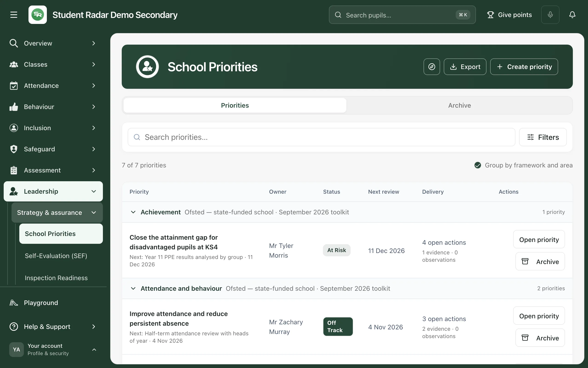Expand the Attendance sidebar chevron
The height and width of the screenshot is (368, 588).
93,86
